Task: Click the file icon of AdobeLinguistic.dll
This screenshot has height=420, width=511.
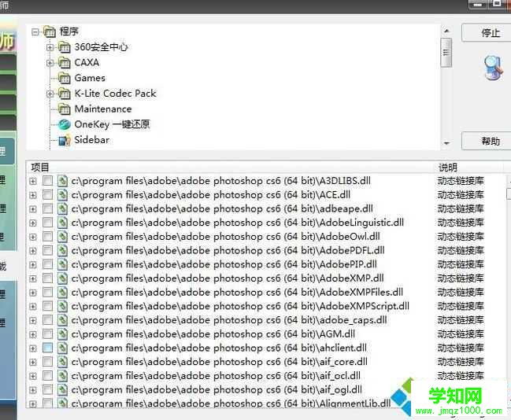Action: [62, 223]
